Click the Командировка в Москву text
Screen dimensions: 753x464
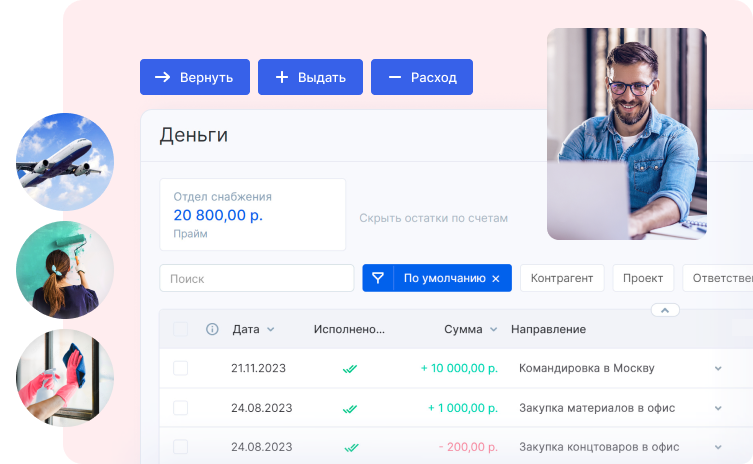tap(586, 368)
